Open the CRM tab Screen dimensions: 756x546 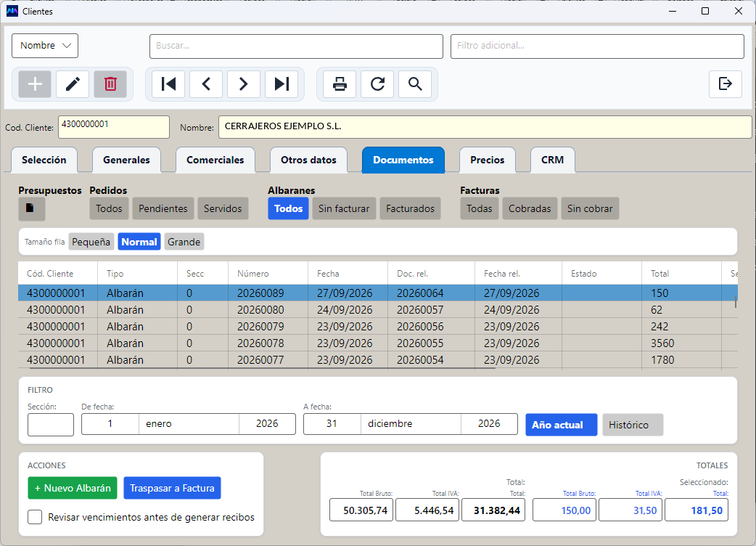[x=553, y=160]
